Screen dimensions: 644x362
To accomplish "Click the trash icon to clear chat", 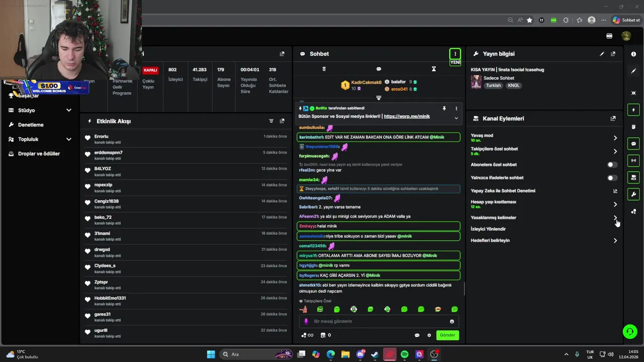I will 324,69.
